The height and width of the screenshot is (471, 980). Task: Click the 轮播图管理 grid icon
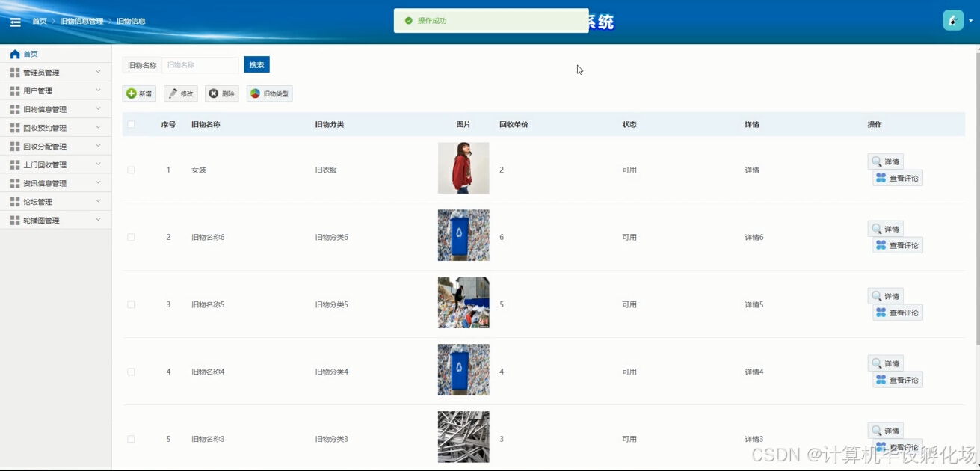pos(15,221)
